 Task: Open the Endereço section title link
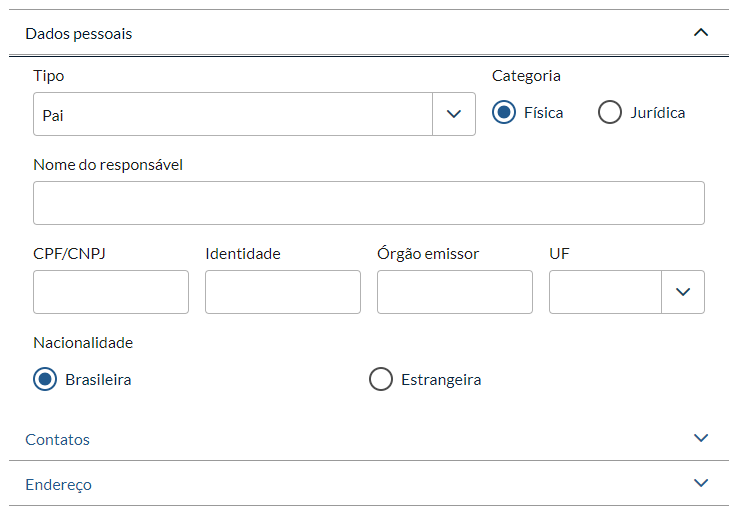coord(58,484)
